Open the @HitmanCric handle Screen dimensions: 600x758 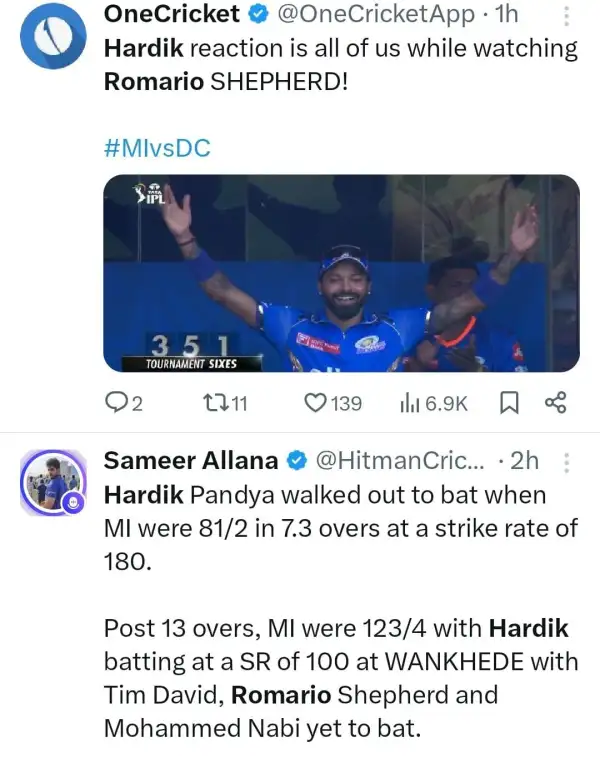[399, 461]
